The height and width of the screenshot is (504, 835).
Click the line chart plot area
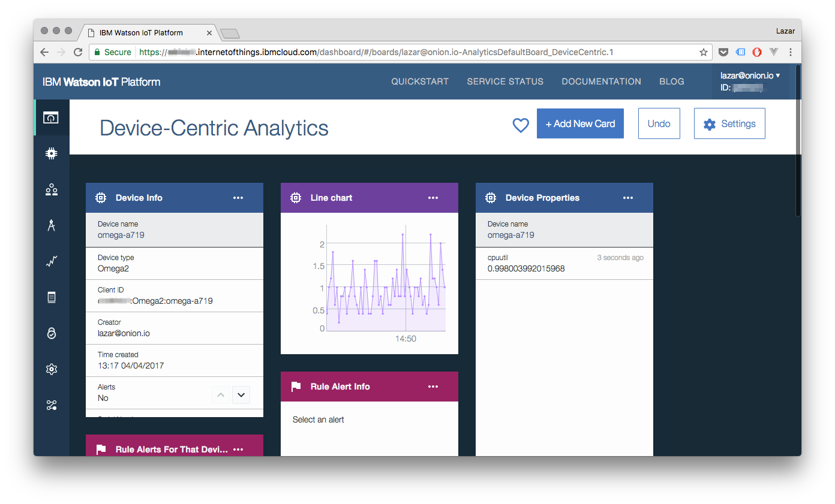(386, 278)
